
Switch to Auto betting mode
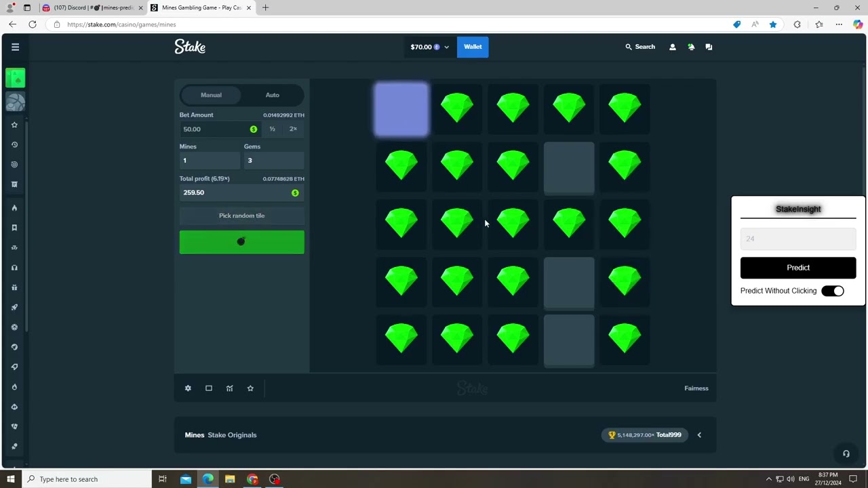[x=272, y=95]
